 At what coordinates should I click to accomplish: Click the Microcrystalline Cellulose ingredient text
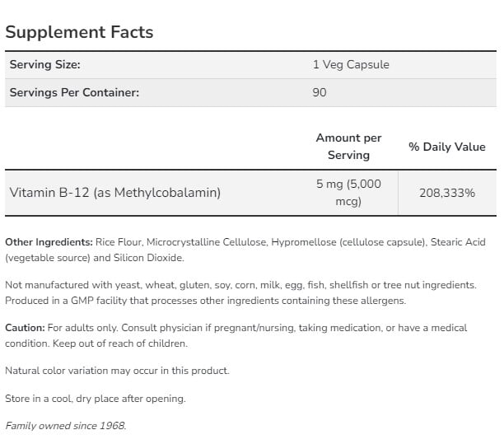(x=207, y=242)
